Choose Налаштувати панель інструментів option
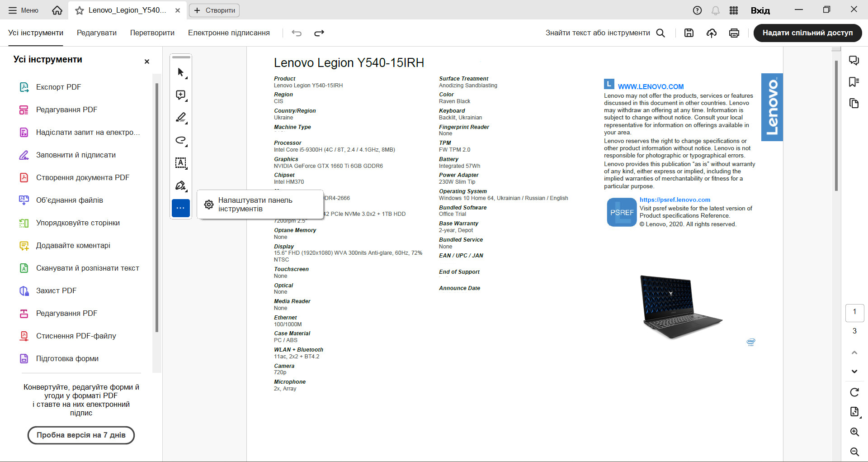Image resolution: width=868 pixels, height=462 pixels. 260,205
